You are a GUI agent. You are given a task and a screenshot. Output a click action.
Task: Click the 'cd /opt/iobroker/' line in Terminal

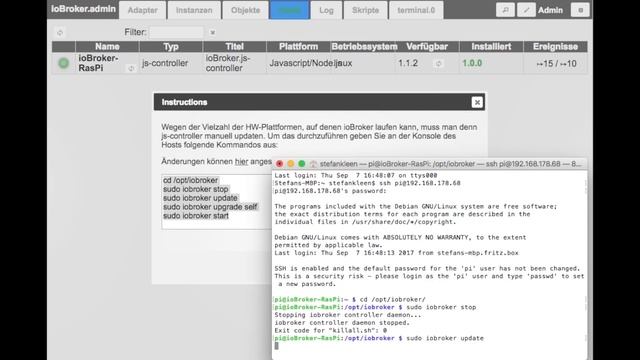pos(350,299)
